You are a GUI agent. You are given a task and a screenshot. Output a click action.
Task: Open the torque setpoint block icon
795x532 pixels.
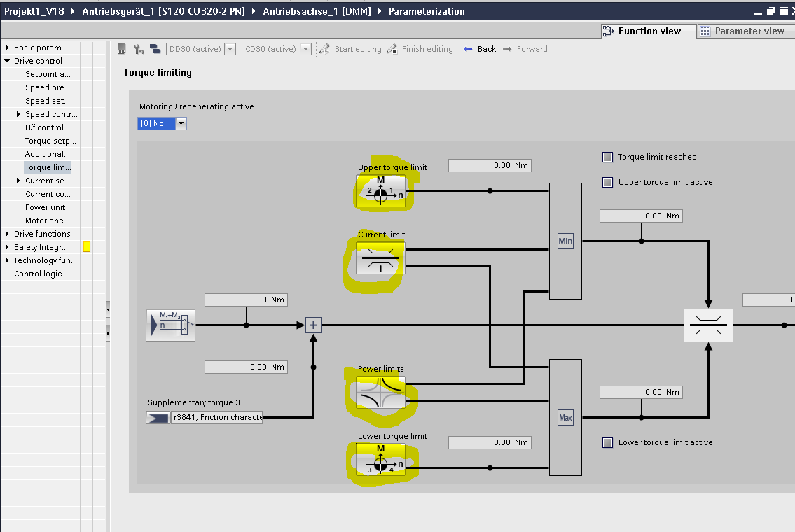tap(170, 325)
